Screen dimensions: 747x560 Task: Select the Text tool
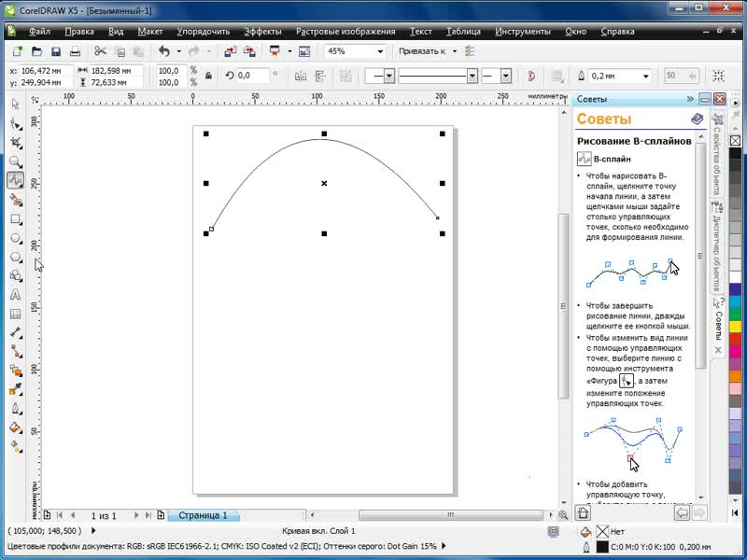(x=15, y=295)
